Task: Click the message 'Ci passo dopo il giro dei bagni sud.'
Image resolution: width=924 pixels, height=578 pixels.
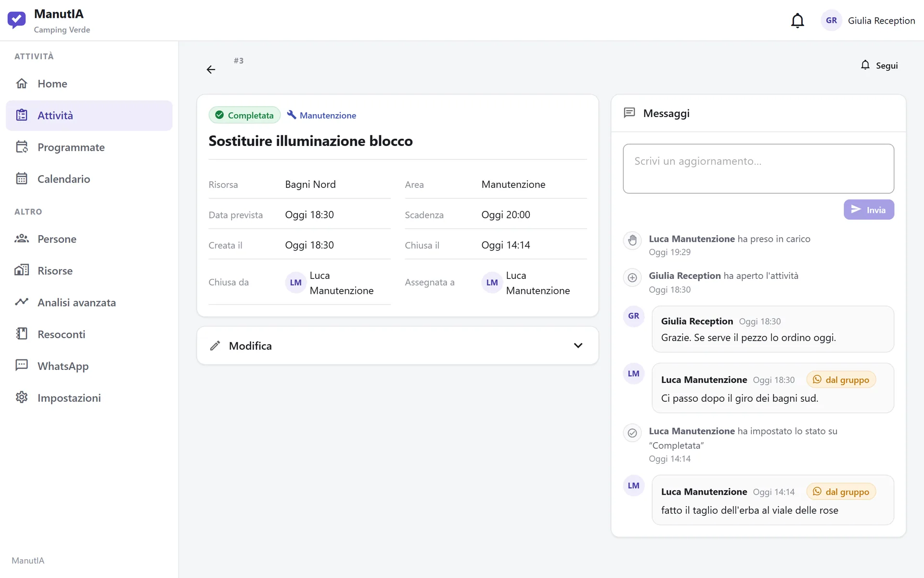Action: pos(739,398)
